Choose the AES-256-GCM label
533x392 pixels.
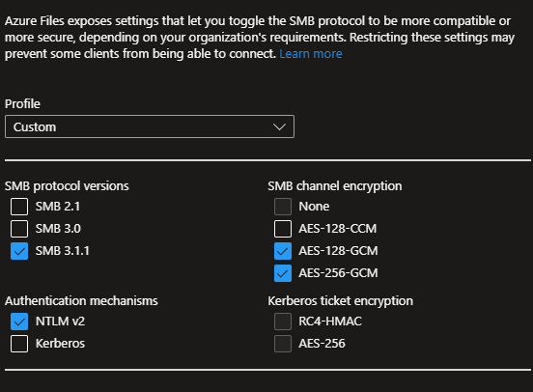pos(338,273)
